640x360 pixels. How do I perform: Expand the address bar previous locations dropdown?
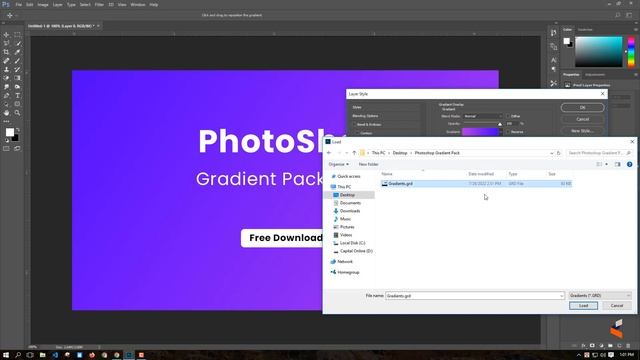point(551,153)
